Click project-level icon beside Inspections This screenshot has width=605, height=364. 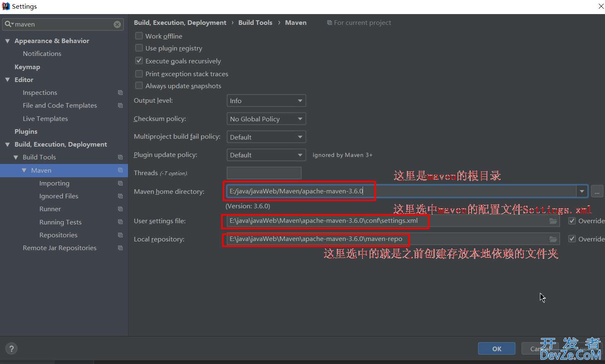pyautogui.click(x=120, y=92)
